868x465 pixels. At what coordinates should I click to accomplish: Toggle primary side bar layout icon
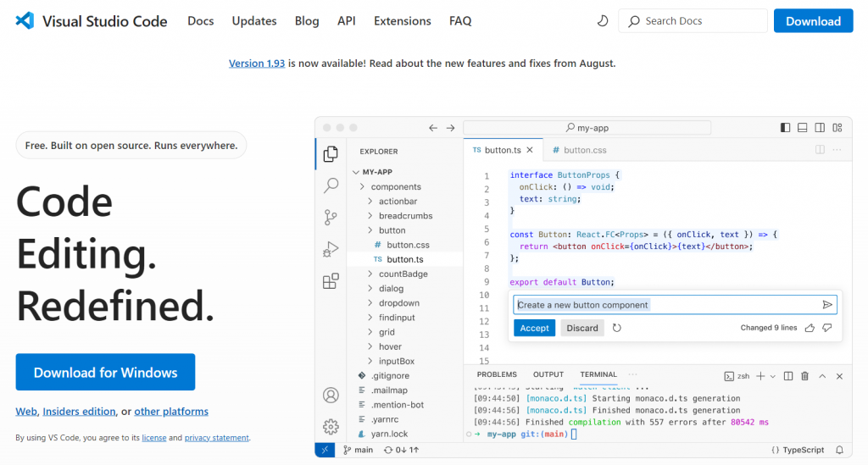coord(785,128)
